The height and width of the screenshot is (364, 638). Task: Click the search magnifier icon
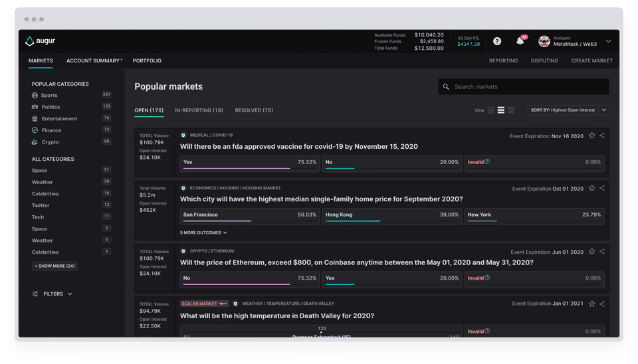click(446, 86)
